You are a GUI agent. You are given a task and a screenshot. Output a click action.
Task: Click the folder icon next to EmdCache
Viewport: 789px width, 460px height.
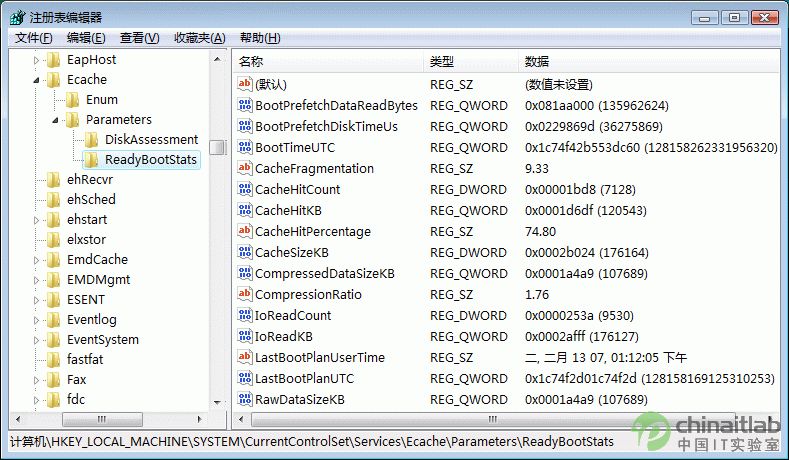pos(53,260)
